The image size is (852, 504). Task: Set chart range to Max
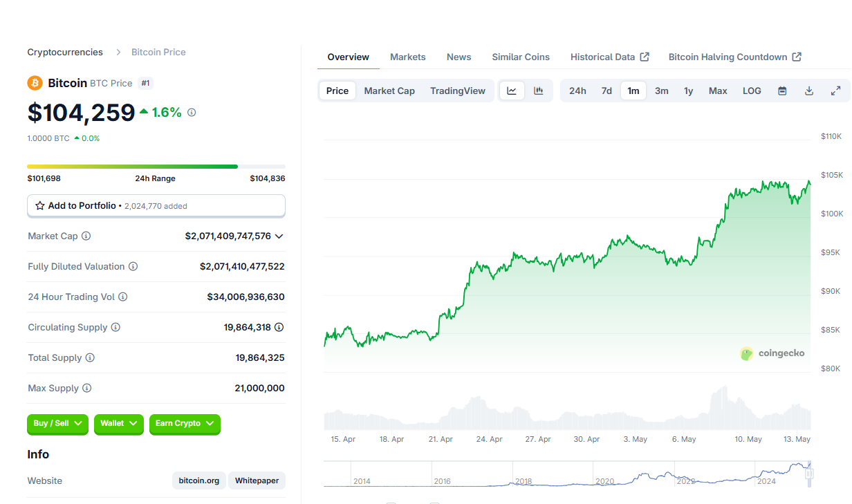pyautogui.click(x=718, y=91)
